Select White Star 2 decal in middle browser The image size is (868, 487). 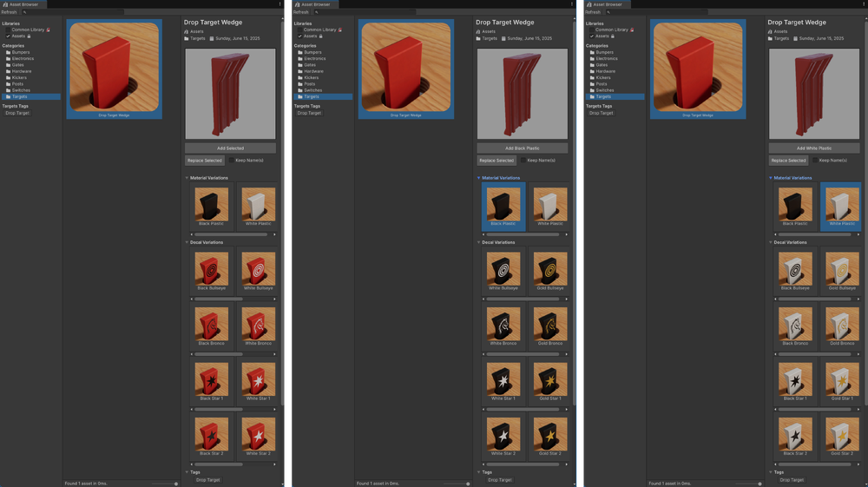click(x=503, y=436)
